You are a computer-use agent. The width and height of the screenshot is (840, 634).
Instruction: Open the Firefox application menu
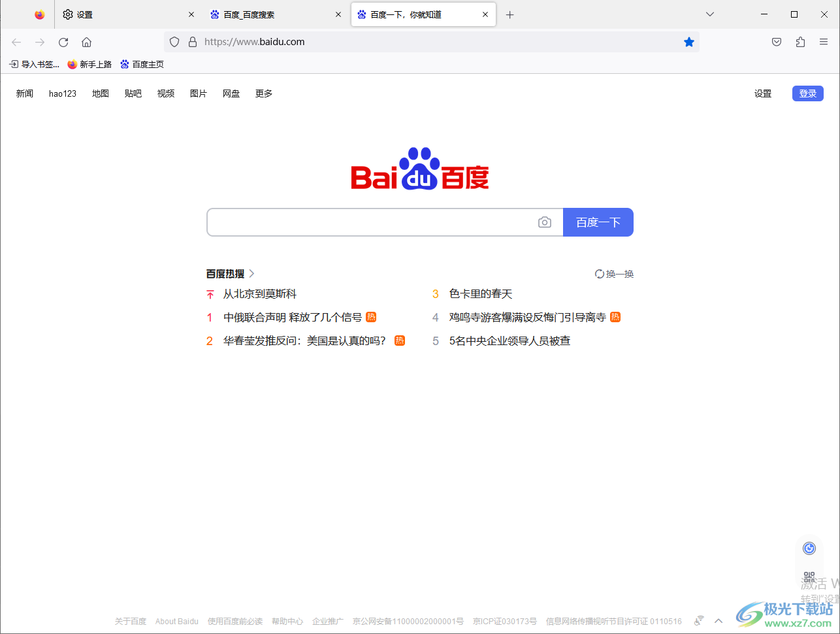coord(824,42)
